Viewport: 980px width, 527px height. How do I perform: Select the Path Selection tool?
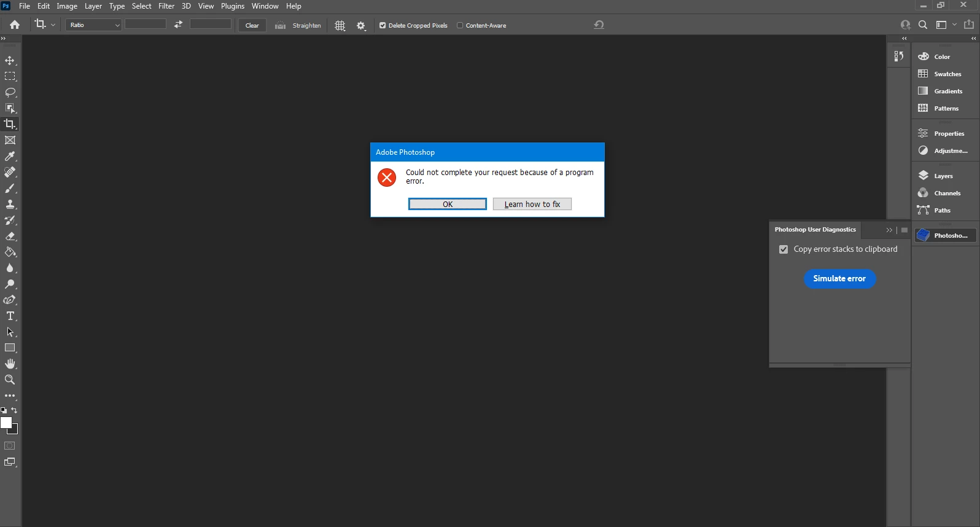coord(10,332)
